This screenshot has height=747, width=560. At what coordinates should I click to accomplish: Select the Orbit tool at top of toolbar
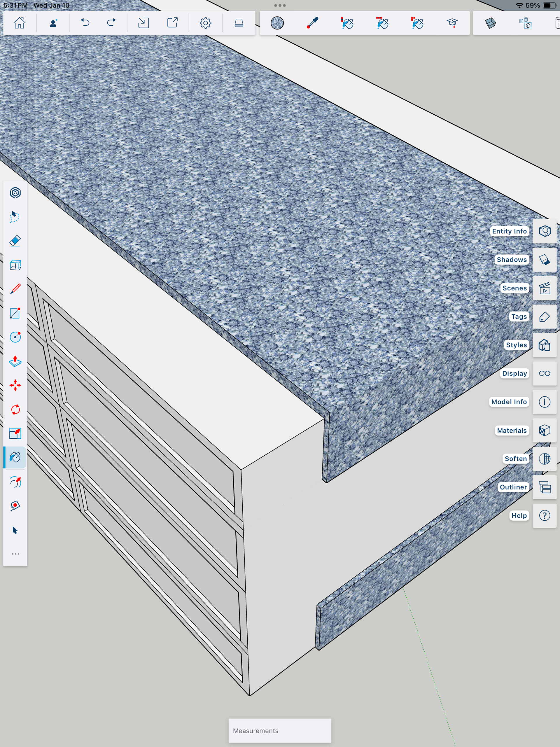tap(15, 193)
